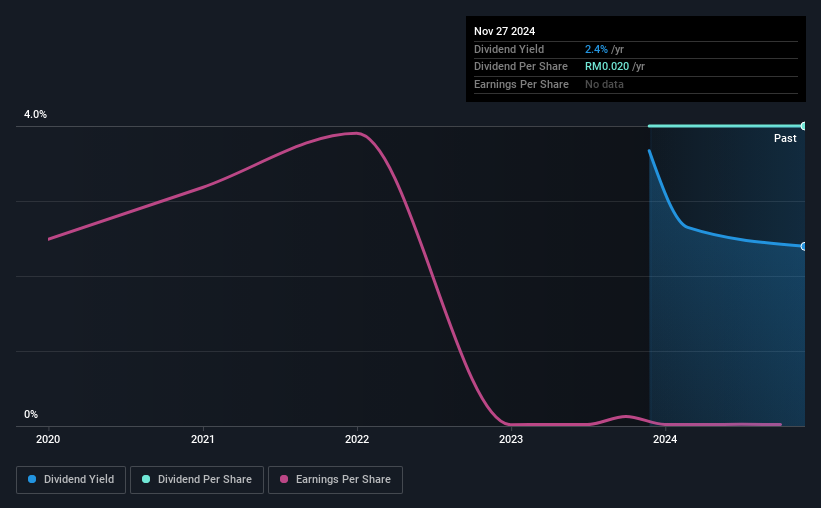Click the 0% y-axis label
Viewport: 821px width, 508px height.
pos(31,414)
